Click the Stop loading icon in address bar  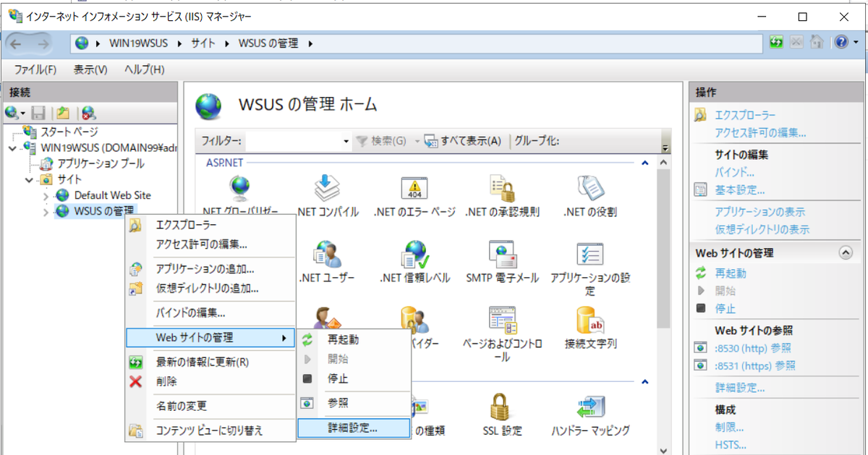[796, 43]
